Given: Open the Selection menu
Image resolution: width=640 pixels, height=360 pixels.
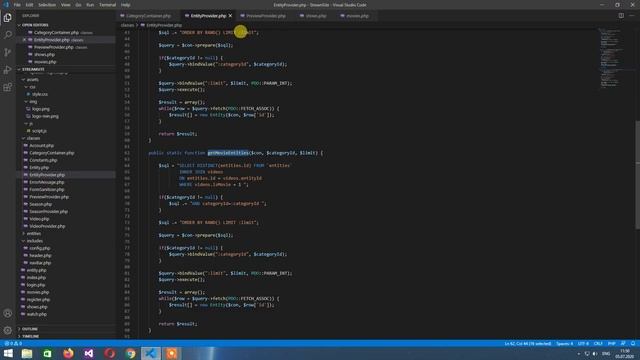Looking at the screenshot, I should (47, 5).
